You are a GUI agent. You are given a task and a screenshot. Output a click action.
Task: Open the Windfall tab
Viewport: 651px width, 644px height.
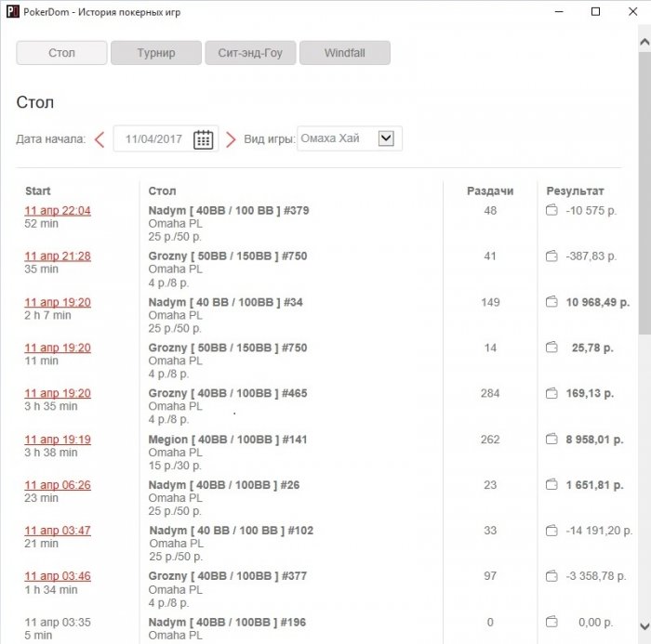[x=344, y=53]
